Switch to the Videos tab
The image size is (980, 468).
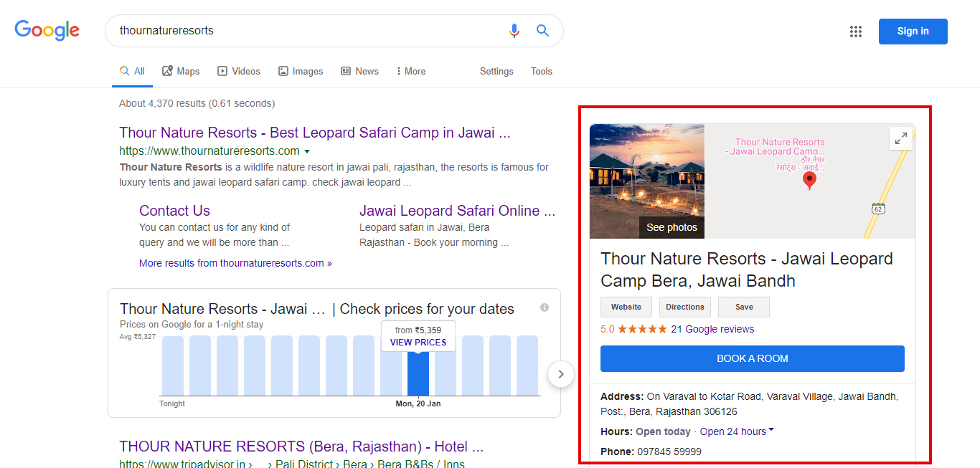(x=239, y=71)
